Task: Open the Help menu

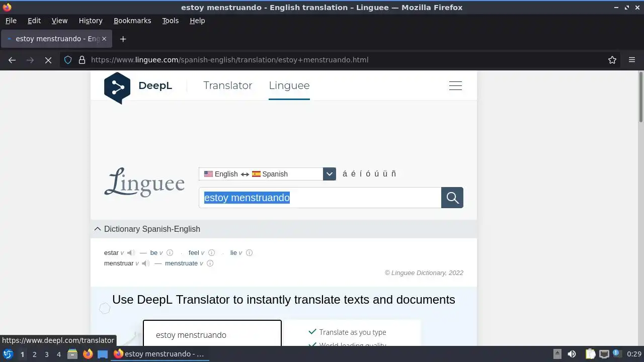Action: 197,21
